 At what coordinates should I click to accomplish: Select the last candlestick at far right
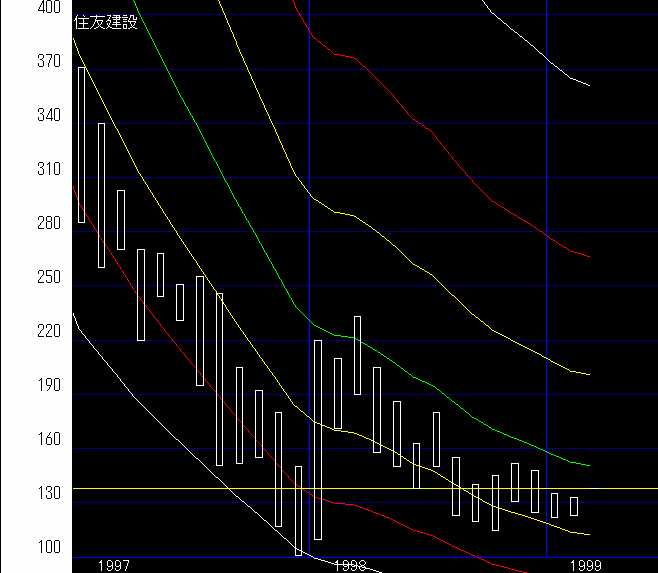574,506
